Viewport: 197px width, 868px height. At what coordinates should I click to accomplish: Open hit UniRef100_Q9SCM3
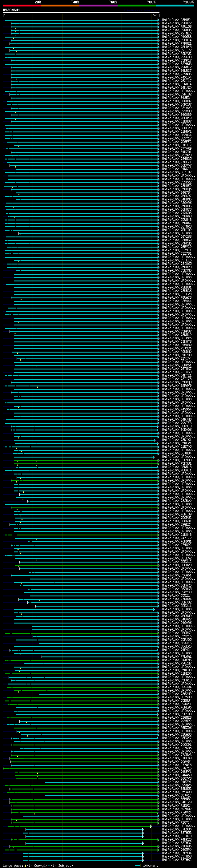pyautogui.click(x=176, y=57)
